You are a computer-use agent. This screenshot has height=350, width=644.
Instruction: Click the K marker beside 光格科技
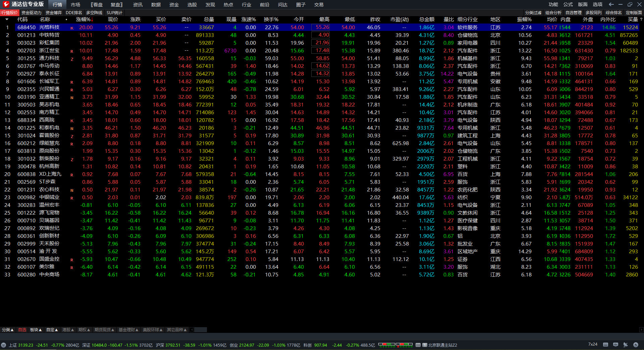(x=72, y=28)
